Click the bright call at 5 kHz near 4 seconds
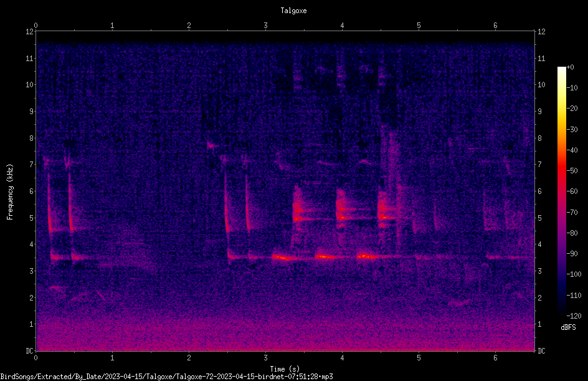This screenshot has height=381, width=588. point(341,217)
